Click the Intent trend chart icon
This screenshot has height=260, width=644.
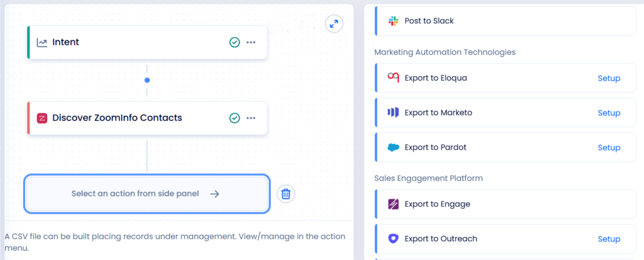pos(42,42)
